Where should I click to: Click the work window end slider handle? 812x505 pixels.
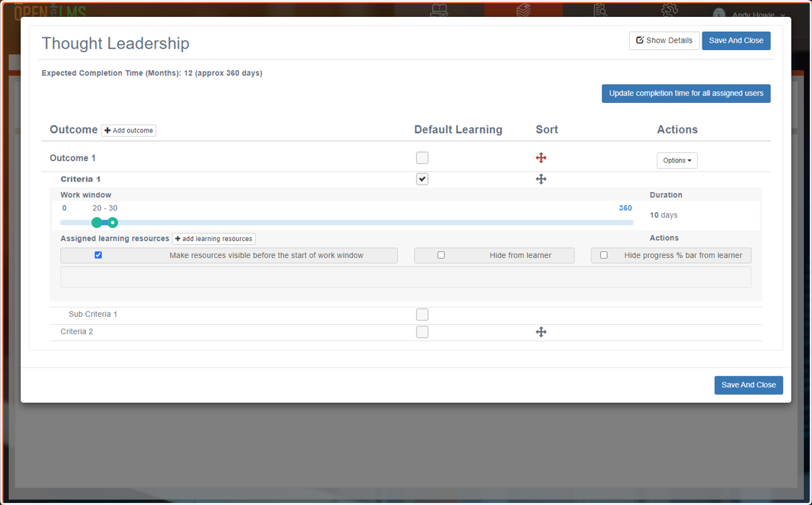pyautogui.click(x=113, y=223)
